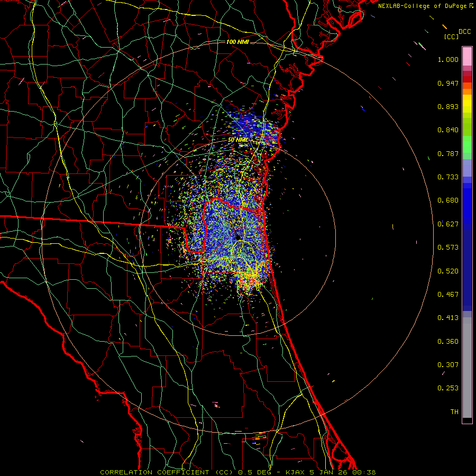Click the 0.627 colorbar value
The image size is (476, 476).
click(448, 224)
